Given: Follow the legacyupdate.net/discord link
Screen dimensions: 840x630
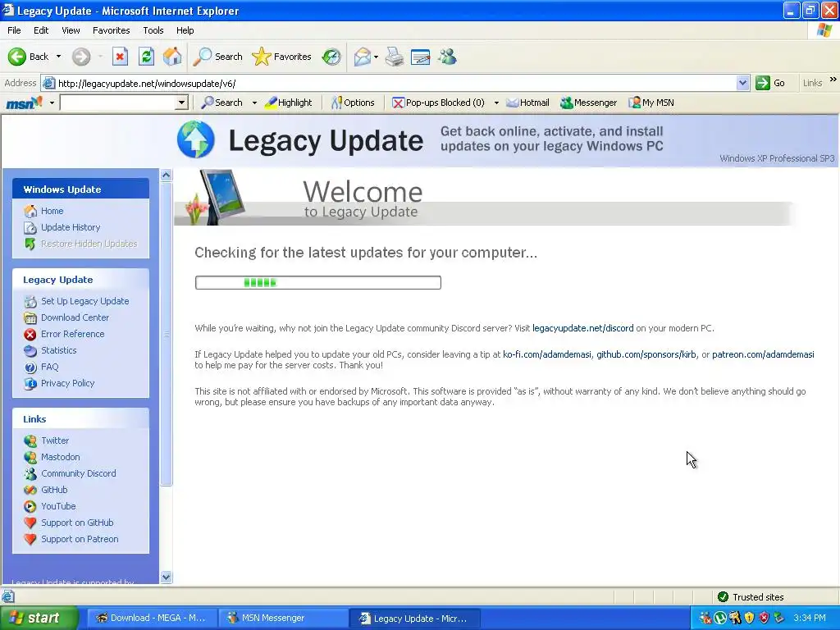Looking at the screenshot, I should point(583,328).
